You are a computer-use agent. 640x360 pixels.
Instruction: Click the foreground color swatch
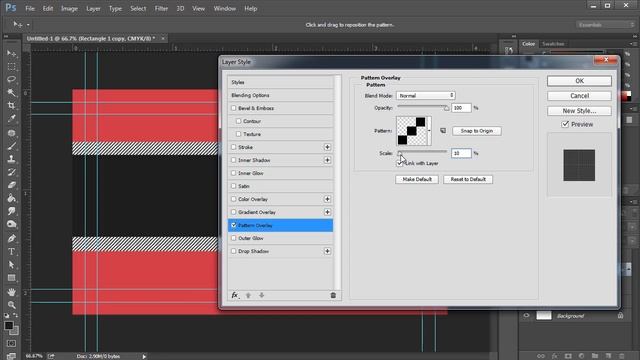(x=9, y=326)
